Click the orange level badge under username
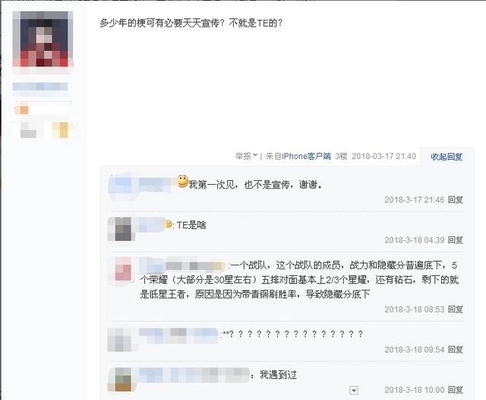 (23, 109)
